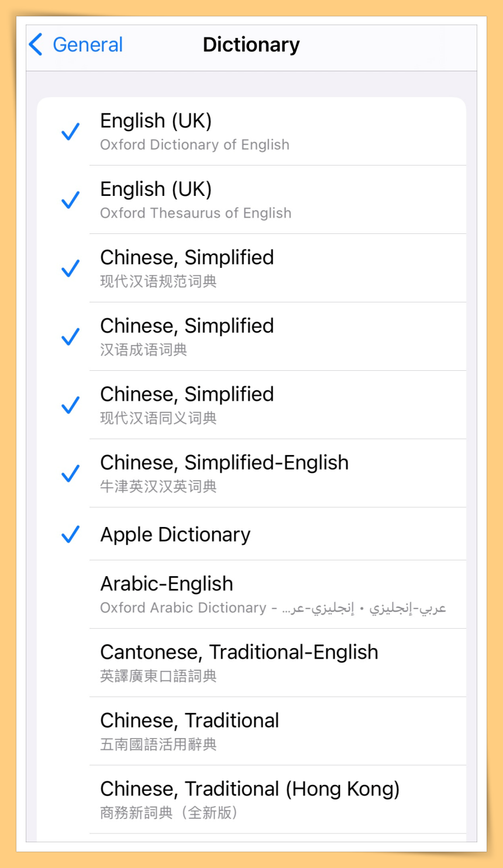Tap Oxford Thesaurus of English subtitle
The image size is (503, 868).
click(x=195, y=213)
